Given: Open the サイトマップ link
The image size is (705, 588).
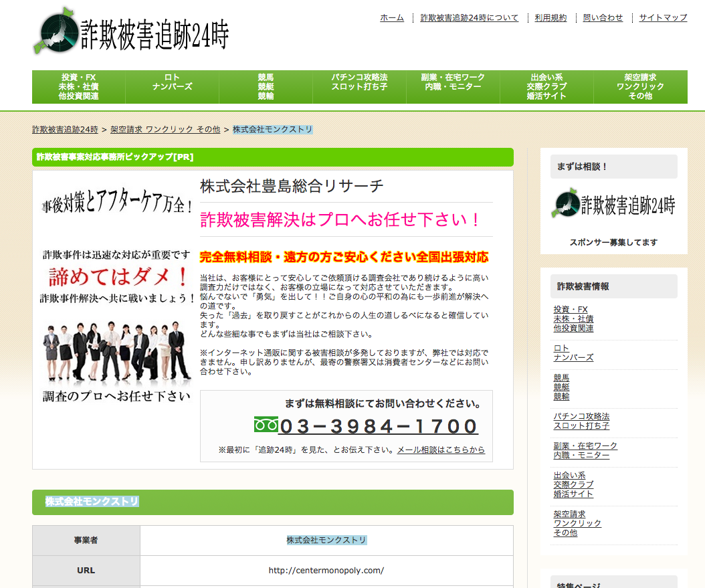Looking at the screenshot, I should point(662,18).
